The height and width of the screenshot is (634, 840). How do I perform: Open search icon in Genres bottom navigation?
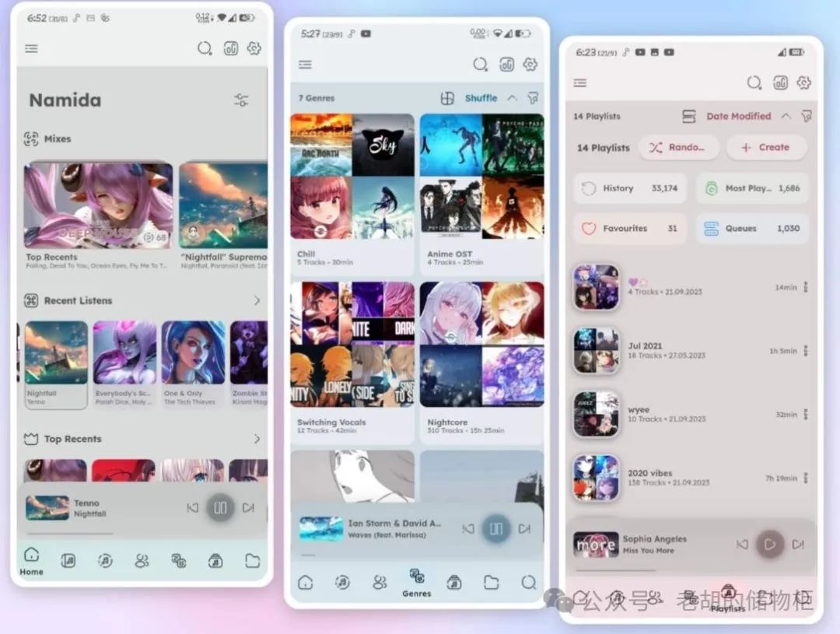(x=529, y=582)
